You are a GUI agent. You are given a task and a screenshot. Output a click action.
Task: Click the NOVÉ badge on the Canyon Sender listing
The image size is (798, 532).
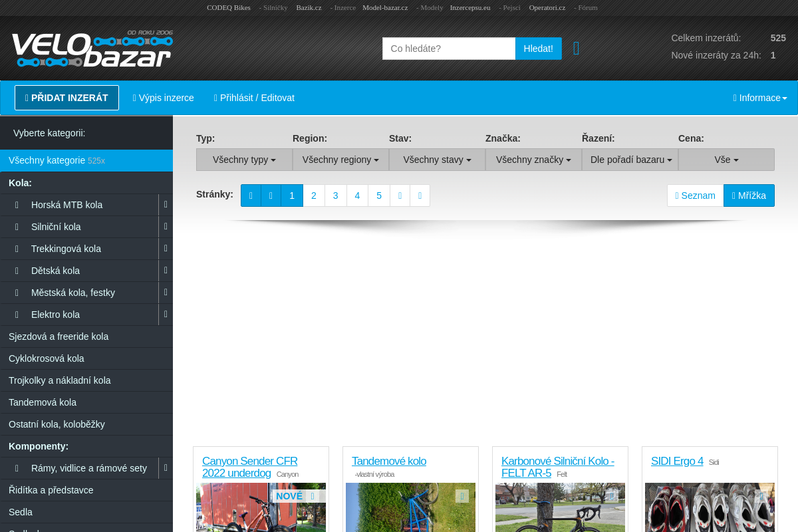point(289,496)
